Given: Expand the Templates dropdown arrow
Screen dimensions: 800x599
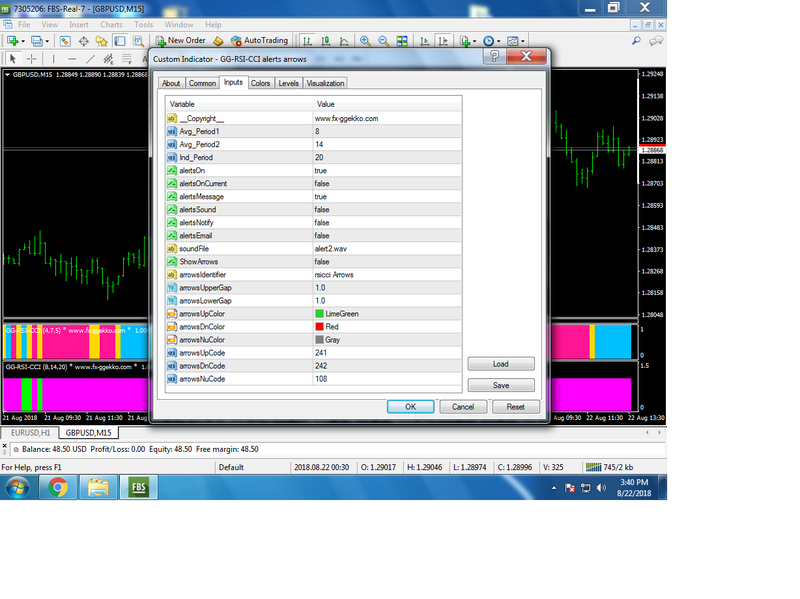Looking at the screenshot, I should (522, 41).
